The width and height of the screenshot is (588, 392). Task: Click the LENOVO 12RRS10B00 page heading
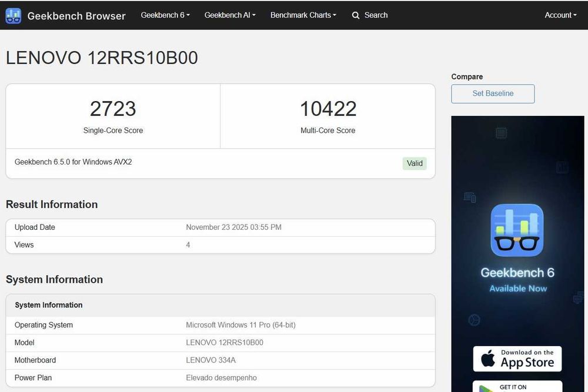pos(102,58)
